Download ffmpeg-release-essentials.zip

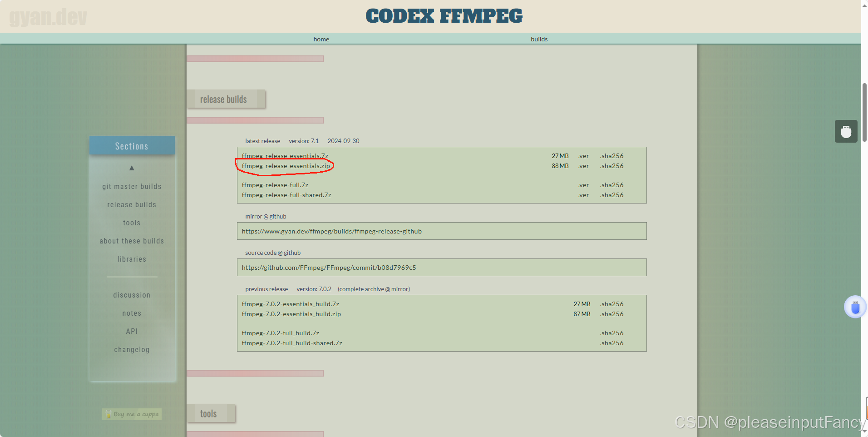point(286,166)
